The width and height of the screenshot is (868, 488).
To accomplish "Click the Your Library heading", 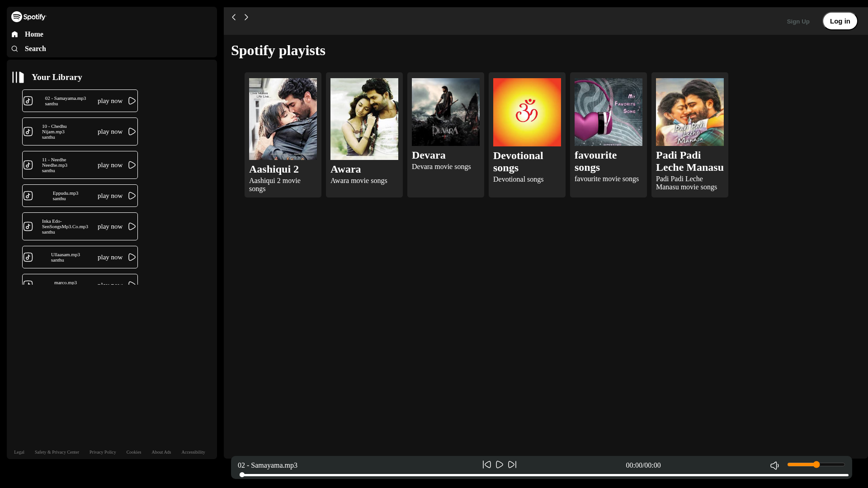I will pyautogui.click(x=57, y=77).
